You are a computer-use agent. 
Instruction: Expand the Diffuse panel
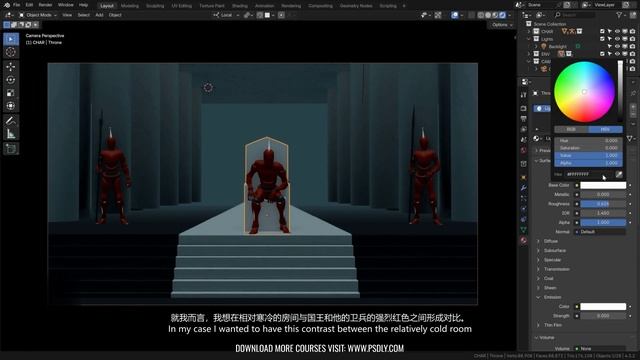pyautogui.click(x=551, y=241)
